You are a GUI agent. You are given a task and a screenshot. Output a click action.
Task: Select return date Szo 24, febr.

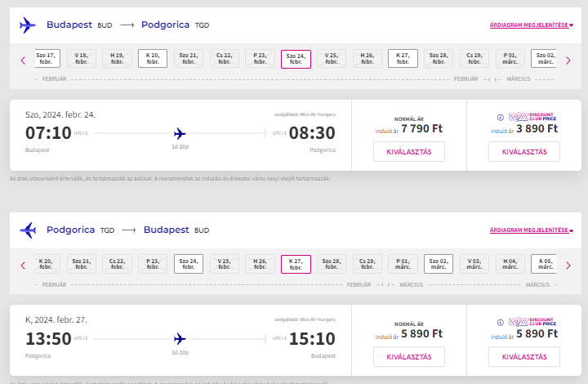pyautogui.click(x=189, y=264)
